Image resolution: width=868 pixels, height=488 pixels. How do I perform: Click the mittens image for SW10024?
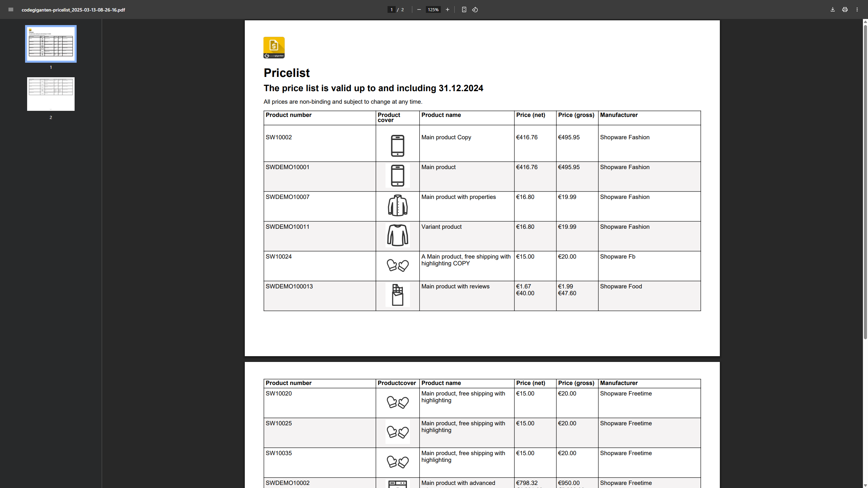pyautogui.click(x=397, y=265)
